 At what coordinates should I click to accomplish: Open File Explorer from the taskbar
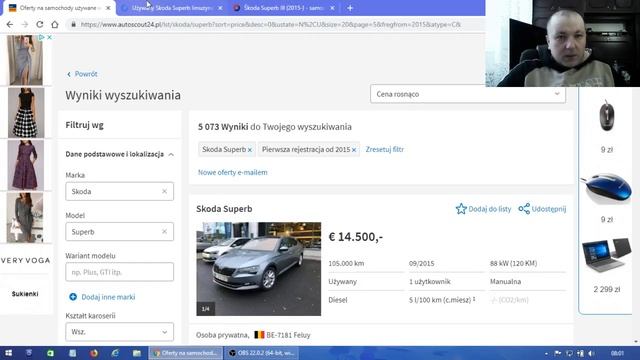136,353
